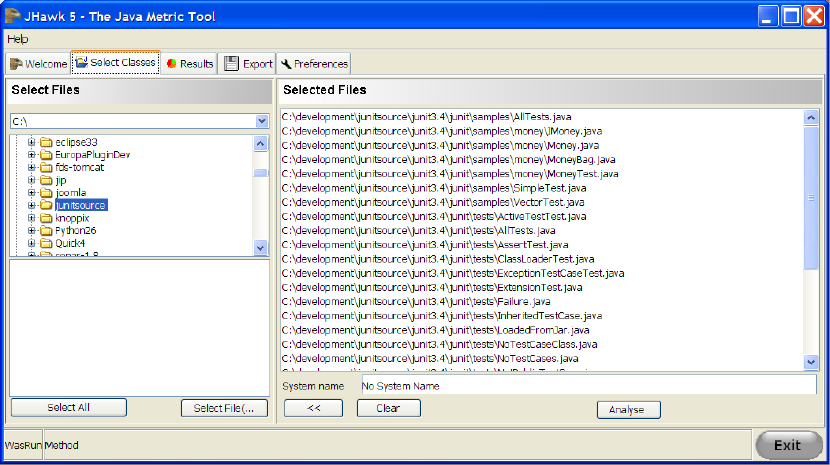Expand the jip tree node
This screenshot has height=465, width=830.
[x=31, y=180]
